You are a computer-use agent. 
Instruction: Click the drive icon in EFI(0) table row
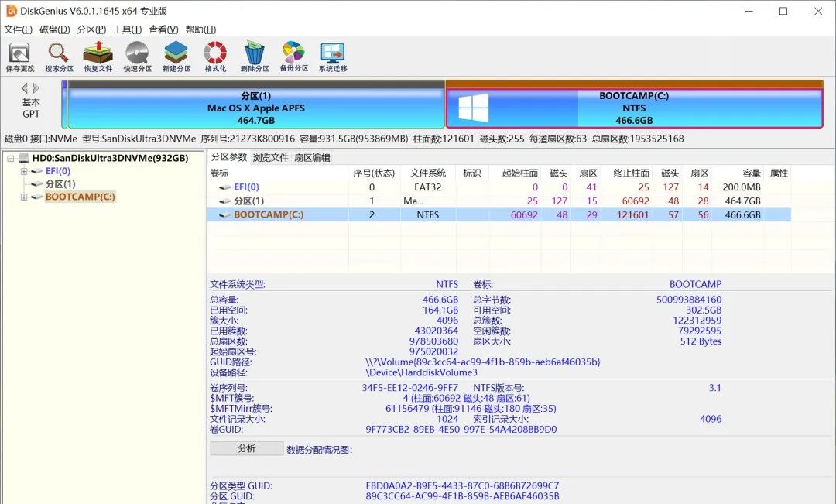pos(225,187)
